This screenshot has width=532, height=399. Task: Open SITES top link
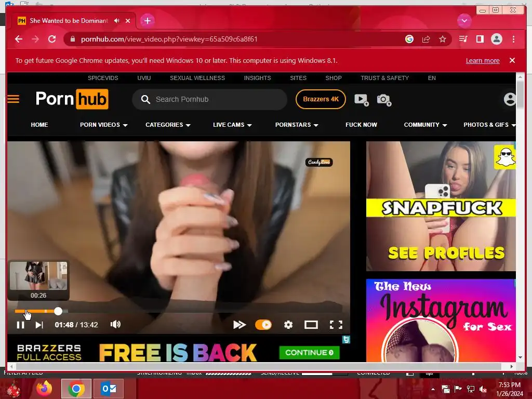click(298, 78)
